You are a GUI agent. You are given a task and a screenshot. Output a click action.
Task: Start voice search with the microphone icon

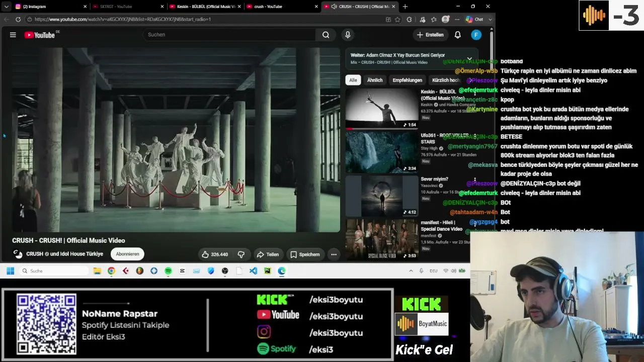click(347, 35)
